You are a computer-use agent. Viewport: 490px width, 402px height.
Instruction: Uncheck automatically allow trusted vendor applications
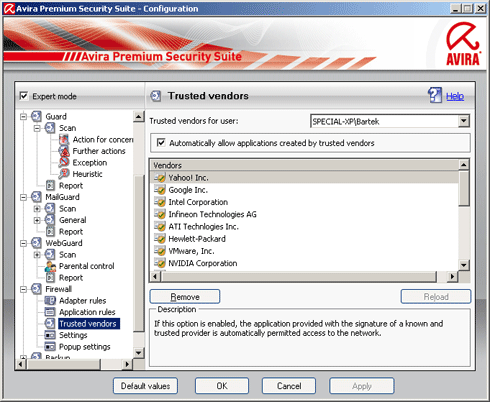tap(161, 143)
